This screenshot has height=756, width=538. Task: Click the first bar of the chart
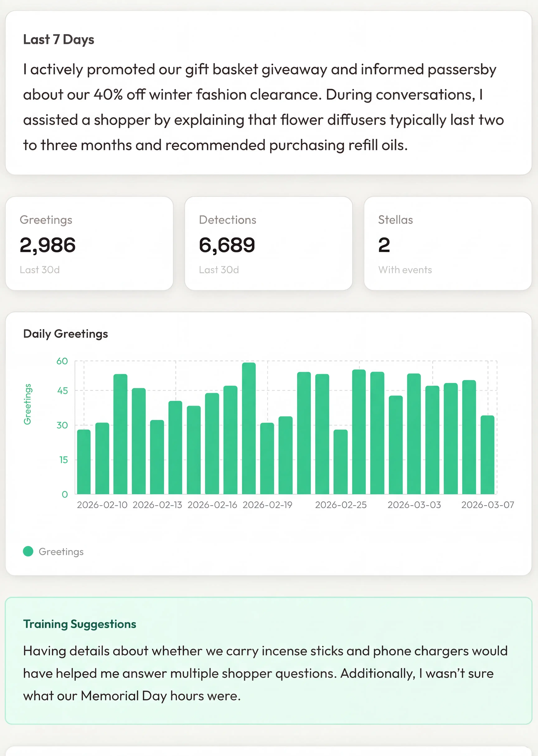(84, 462)
